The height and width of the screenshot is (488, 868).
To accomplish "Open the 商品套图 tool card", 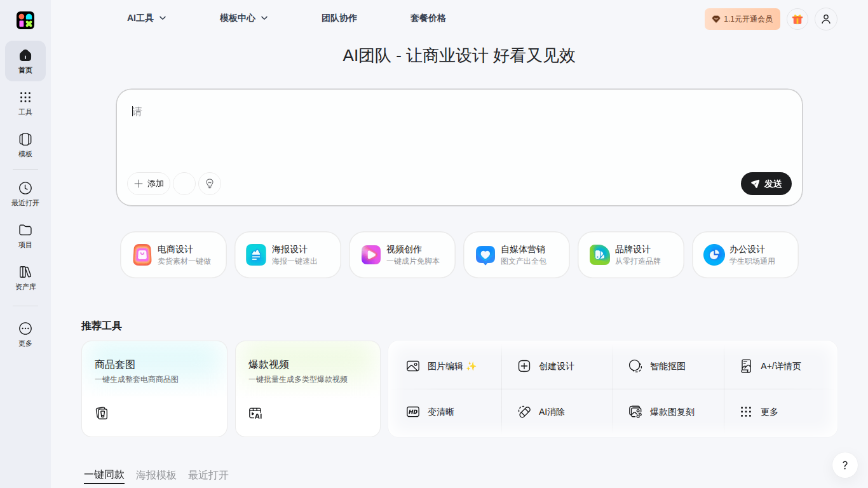I will click(x=154, y=389).
